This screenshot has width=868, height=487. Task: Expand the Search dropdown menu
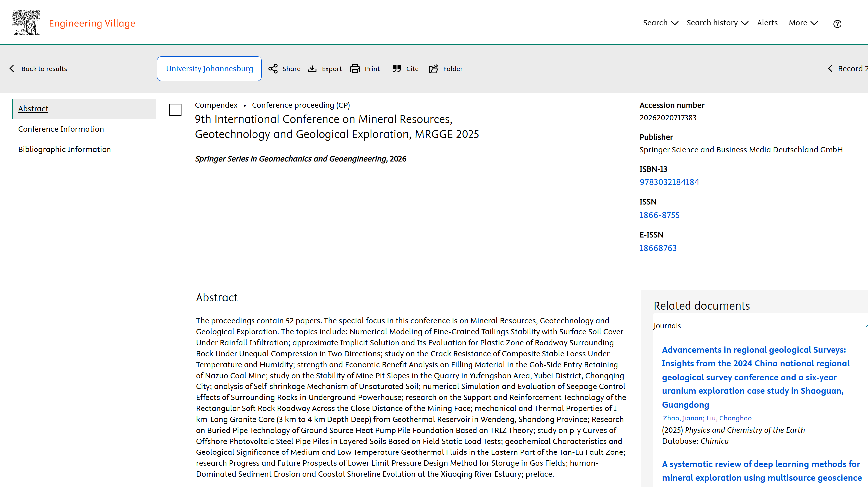[660, 23]
